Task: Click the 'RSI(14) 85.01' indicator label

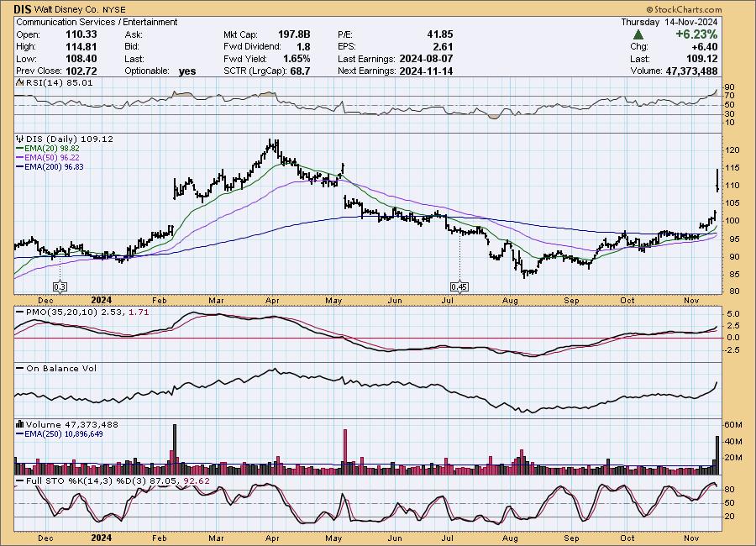Action: [60, 82]
